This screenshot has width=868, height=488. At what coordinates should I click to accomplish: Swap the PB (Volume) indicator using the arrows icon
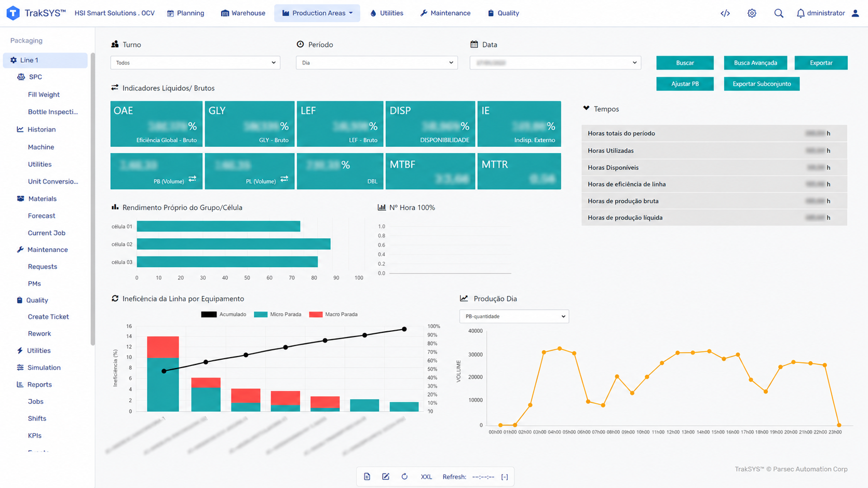click(x=193, y=179)
